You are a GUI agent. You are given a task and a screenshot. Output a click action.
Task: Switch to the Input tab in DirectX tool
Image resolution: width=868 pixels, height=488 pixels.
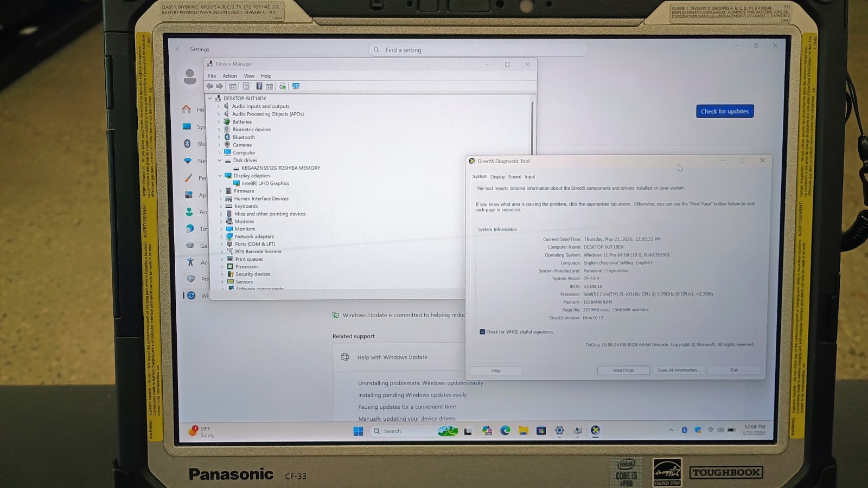tap(530, 177)
